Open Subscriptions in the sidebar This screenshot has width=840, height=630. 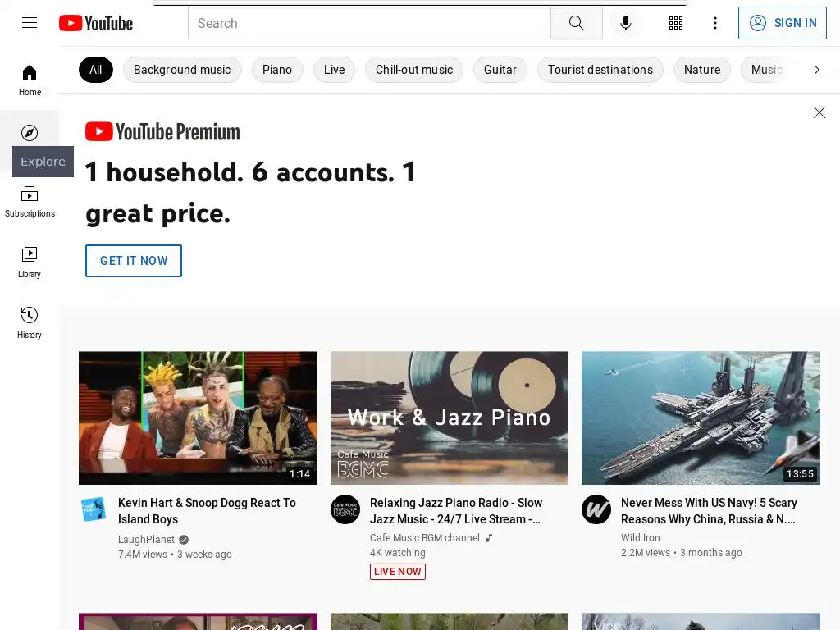click(x=30, y=202)
